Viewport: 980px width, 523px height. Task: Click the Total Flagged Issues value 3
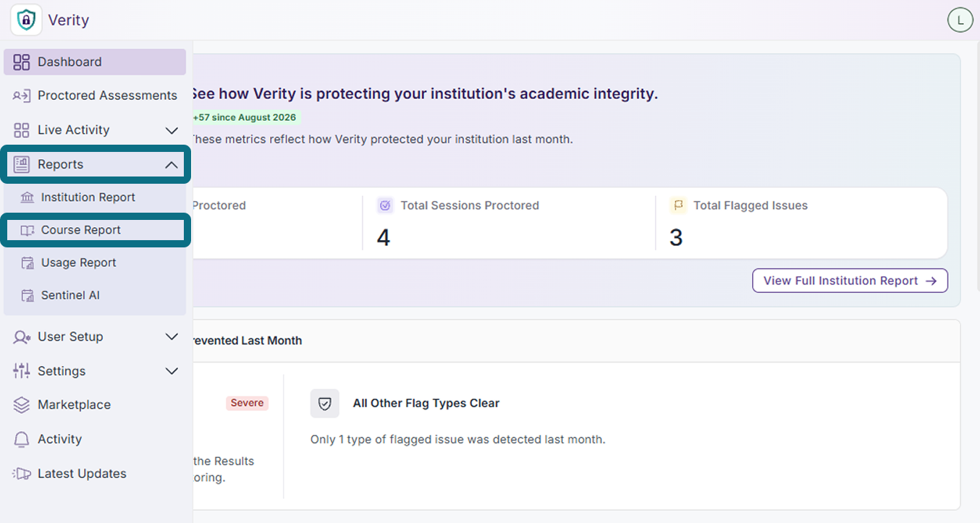click(x=676, y=237)
